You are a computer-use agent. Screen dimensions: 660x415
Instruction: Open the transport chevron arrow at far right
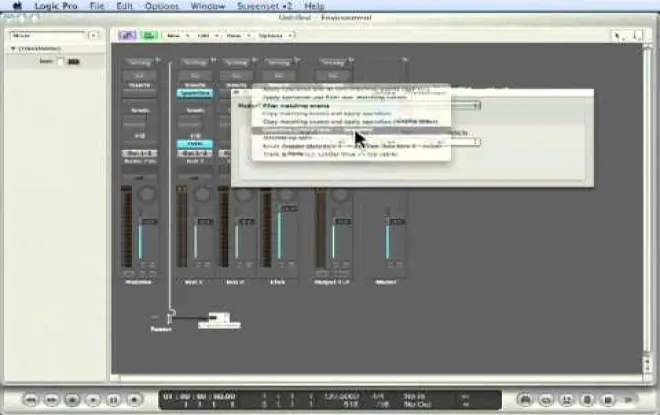[629, 399]
